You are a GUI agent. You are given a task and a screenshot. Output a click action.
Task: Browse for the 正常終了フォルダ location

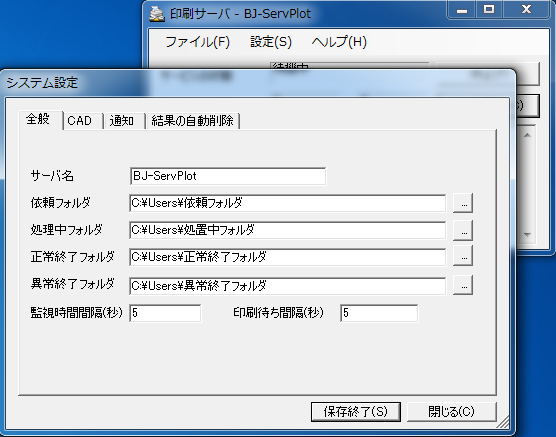(463, 256)
